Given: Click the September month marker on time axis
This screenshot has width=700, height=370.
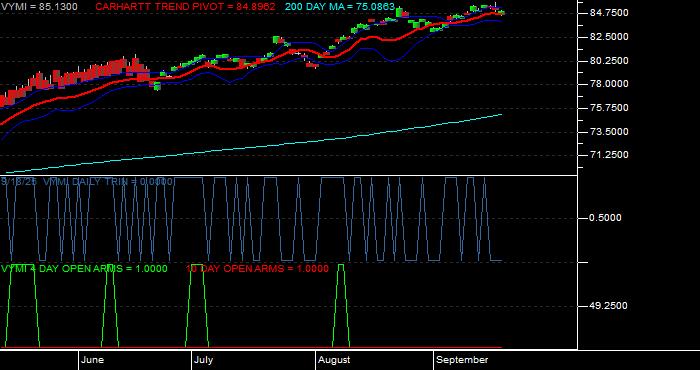Looking at the screenshot, I should point(462,360).
